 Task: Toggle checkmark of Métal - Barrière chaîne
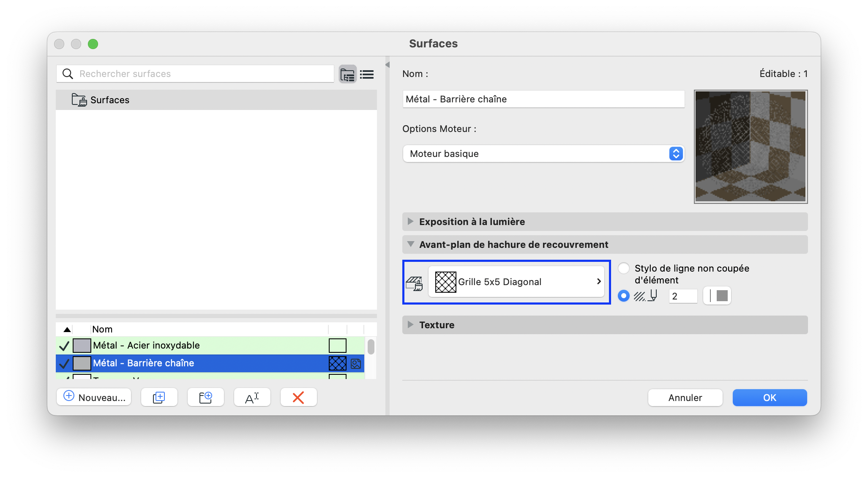[x=64, y=363]
